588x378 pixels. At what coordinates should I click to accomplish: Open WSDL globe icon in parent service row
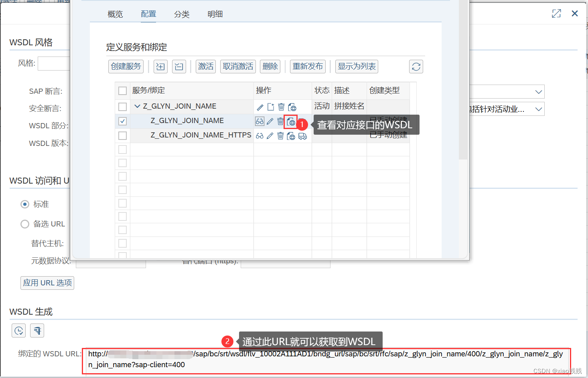coord(292,107)
